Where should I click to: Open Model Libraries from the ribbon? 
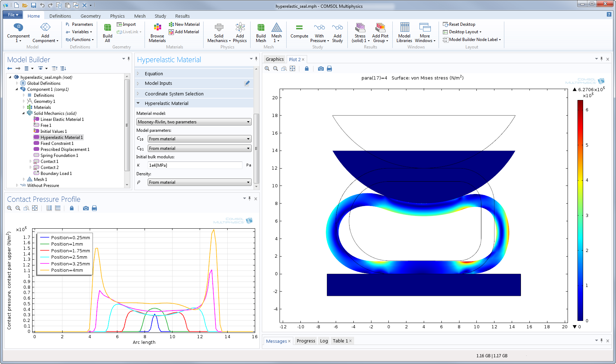tap(404, 33)
